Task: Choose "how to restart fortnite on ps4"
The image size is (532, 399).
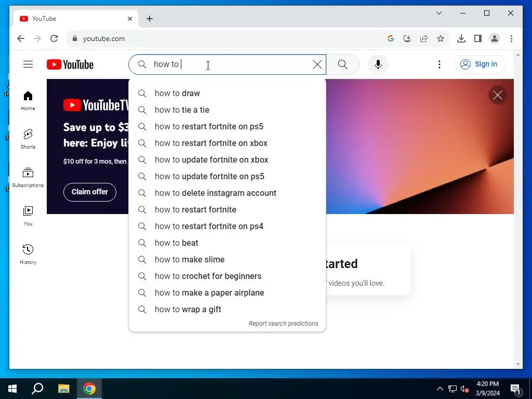Action: pyautogui.click(x=228, y=227)
